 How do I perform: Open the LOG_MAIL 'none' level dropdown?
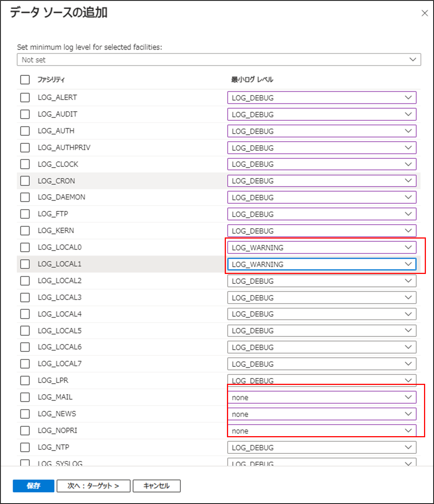tap(321, 397)
